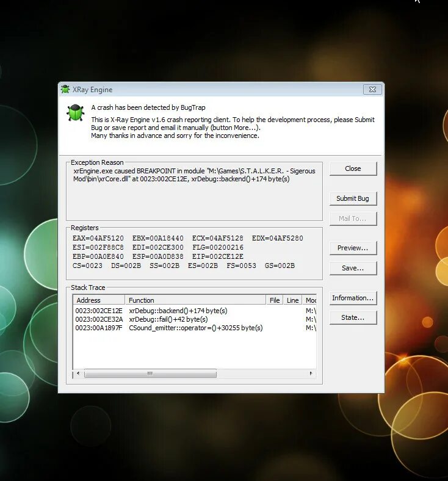Screen dimensions: 448x481
Task: Click the EAX=04AF5120 register value
Action: coord(98,238)
